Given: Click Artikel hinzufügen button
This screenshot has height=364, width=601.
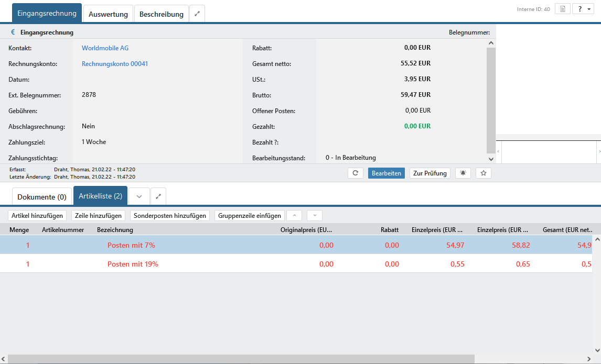Looking at the screenshot, I should pyautogui.click(x=37, y=215).
